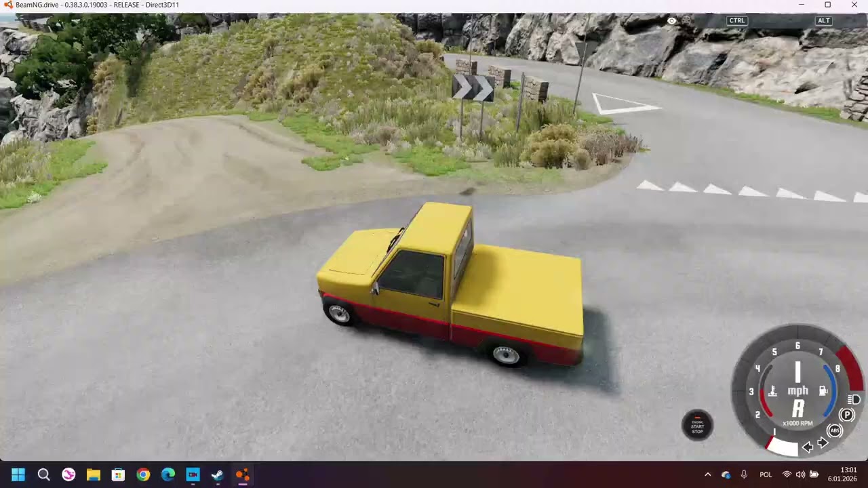868x488 pixels.
Task: Select the BeamNG.drive taskbar icon
Action: [x=242, y=474]
